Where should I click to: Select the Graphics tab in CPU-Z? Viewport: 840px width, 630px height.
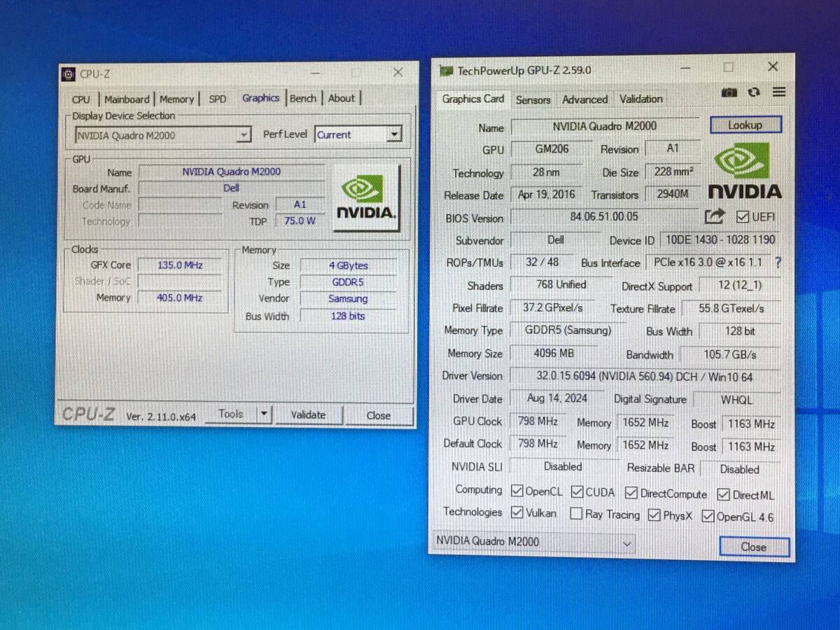click(260, 98)
